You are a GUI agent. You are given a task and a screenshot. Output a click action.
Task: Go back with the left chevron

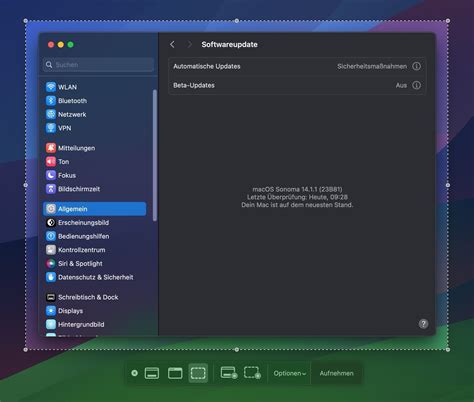[x=172, y=44]
